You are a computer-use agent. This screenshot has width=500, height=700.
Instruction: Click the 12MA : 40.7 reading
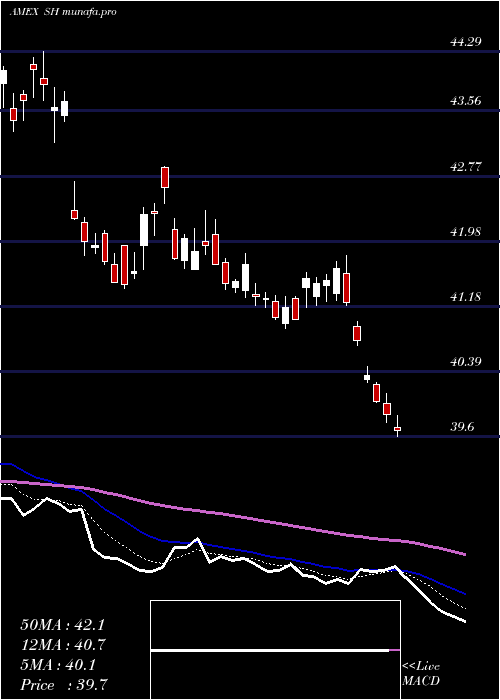click(x=62, y=645)
